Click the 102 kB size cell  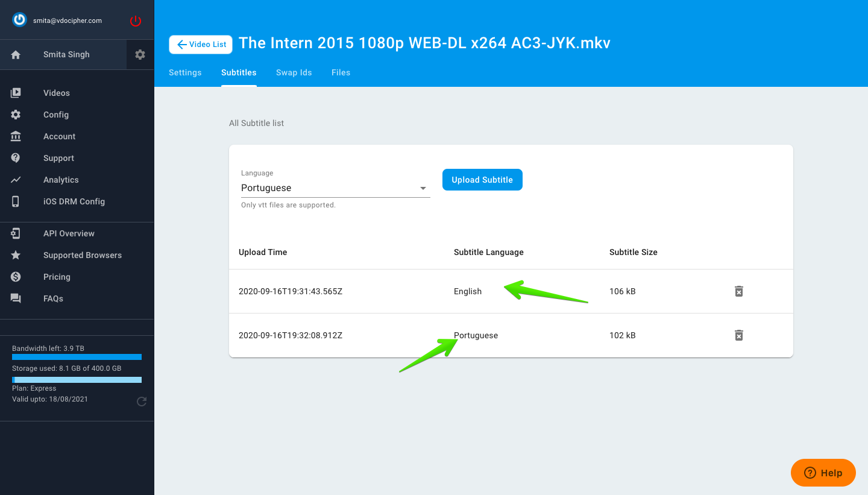(623, 335)
